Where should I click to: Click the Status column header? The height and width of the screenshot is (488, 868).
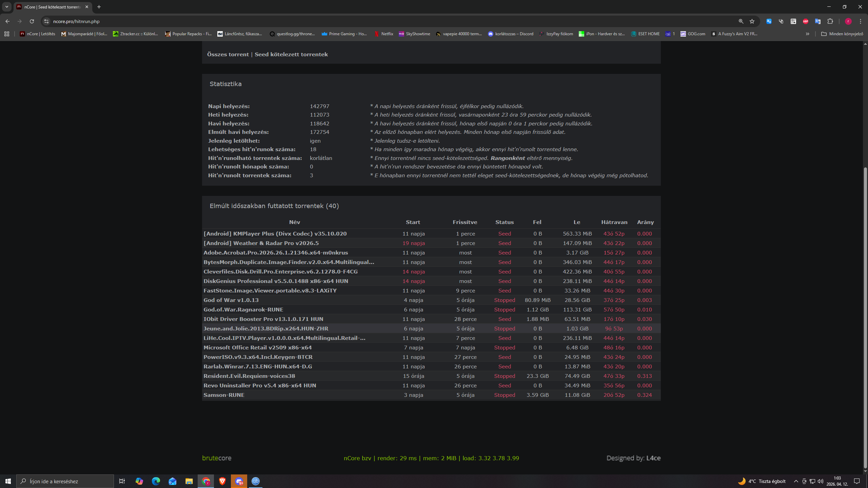[x=505, y=222]
